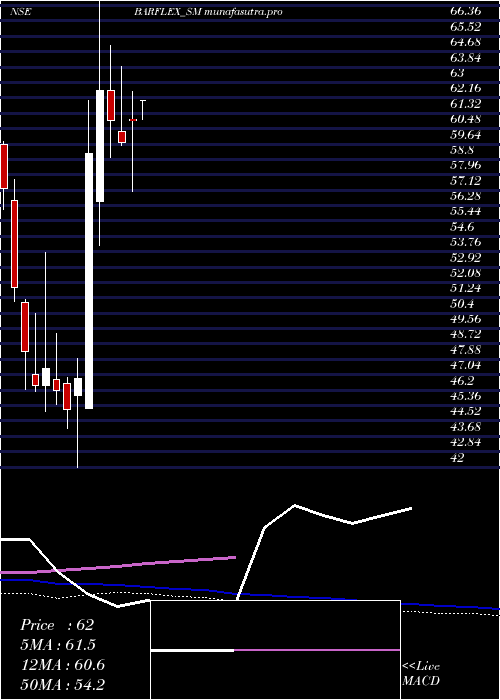
Task: Click the 50MA : 54.2 readout
Action: point(62,684)
